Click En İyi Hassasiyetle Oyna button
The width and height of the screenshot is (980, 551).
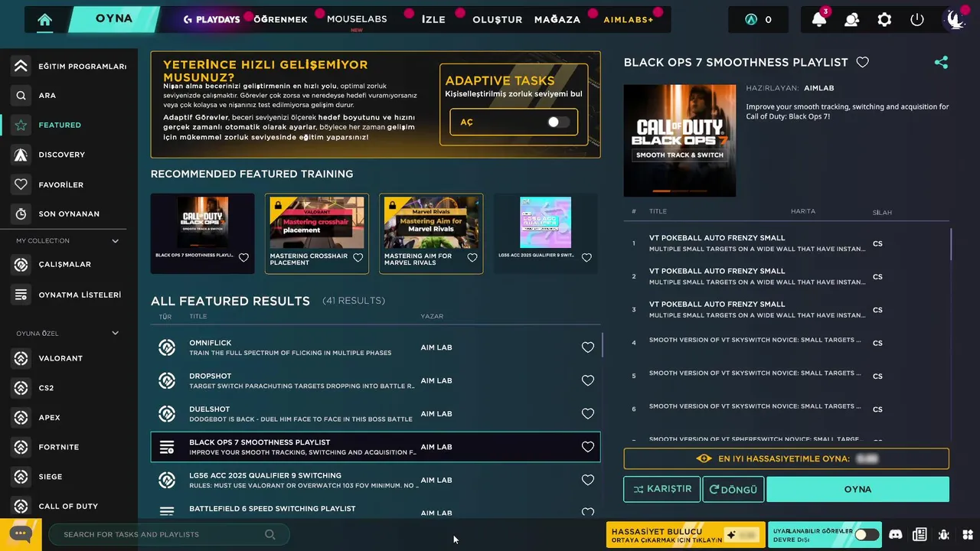pyautogui.click(x=786, y=458)
